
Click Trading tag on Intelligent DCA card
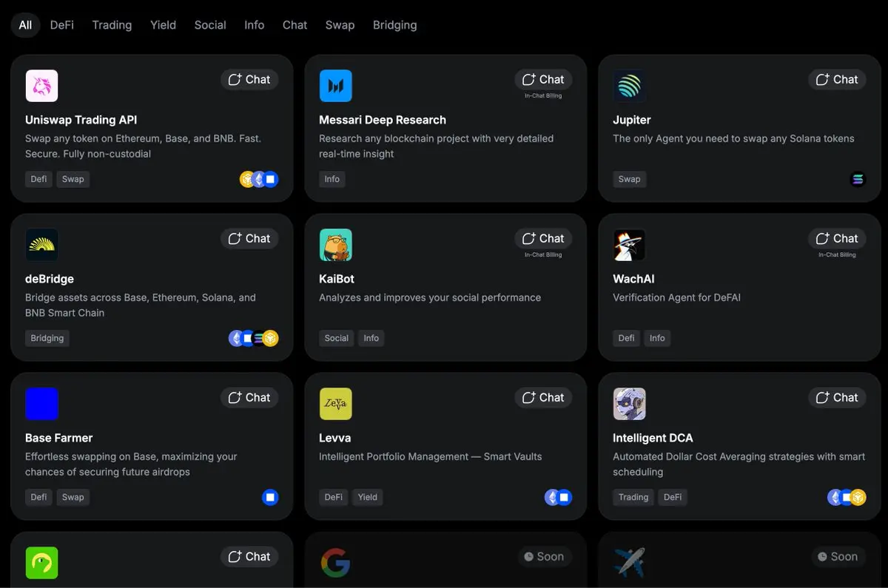633,497
